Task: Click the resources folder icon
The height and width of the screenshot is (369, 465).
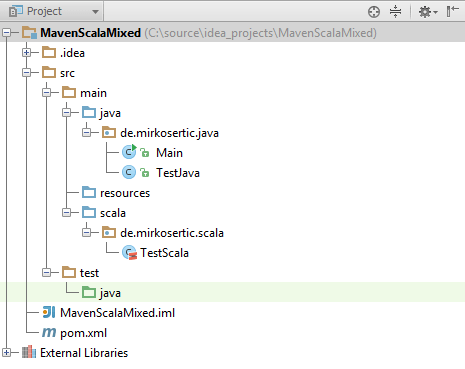Action: click(x=89, y=192)
